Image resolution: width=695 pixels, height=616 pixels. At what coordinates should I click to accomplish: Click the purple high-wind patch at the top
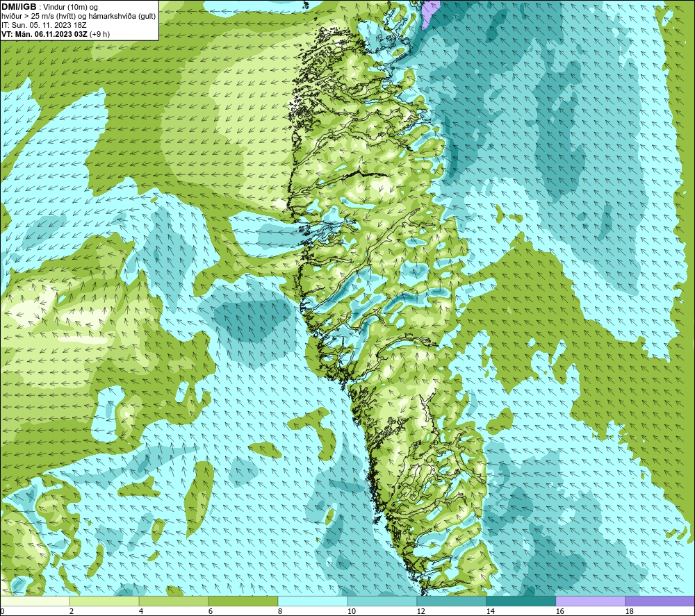[430, 13]
